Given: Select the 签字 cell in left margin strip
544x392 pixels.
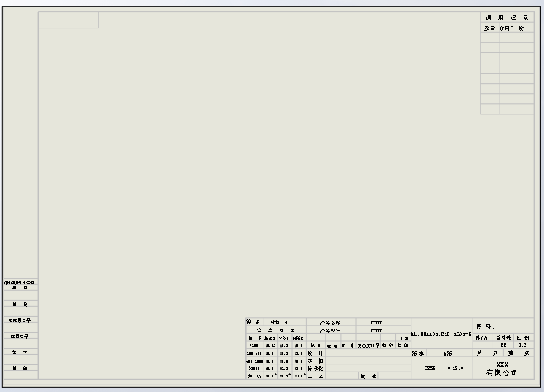Looking at the screenshot, I should [x=20, y=353].
